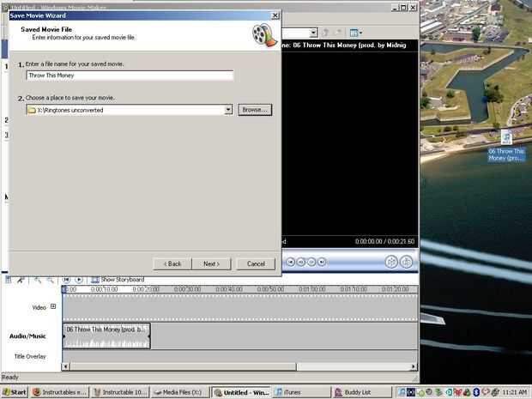532x399 pixels.
Task: Click the 0:01:00.00 mark on the timeline ruler
Action: coord(311,289)
